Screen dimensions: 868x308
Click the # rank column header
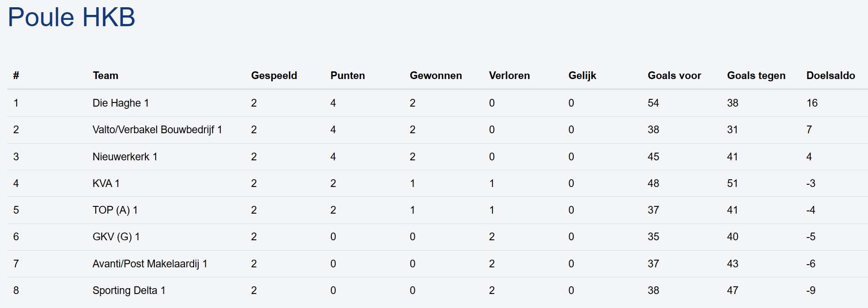(x=16, y=75)
